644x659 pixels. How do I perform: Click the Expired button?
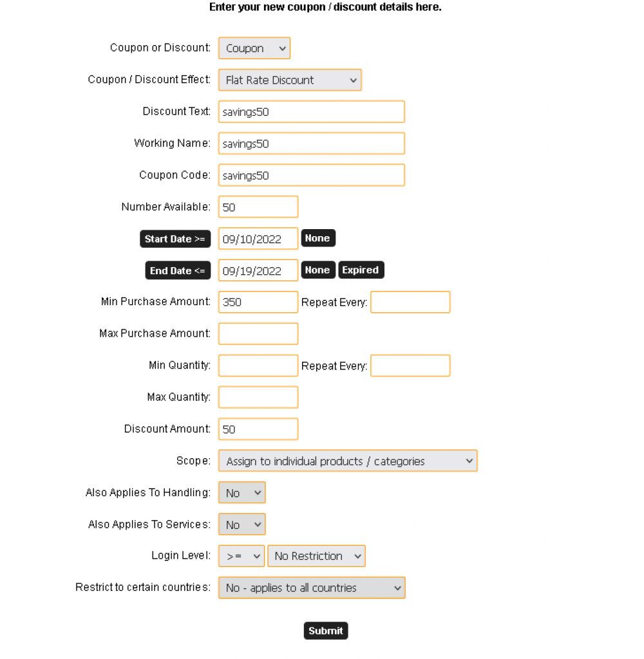pos(361,270)
